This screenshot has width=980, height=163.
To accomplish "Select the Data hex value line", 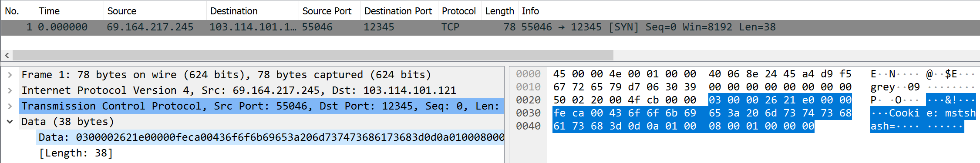I will tap(270, 137).
